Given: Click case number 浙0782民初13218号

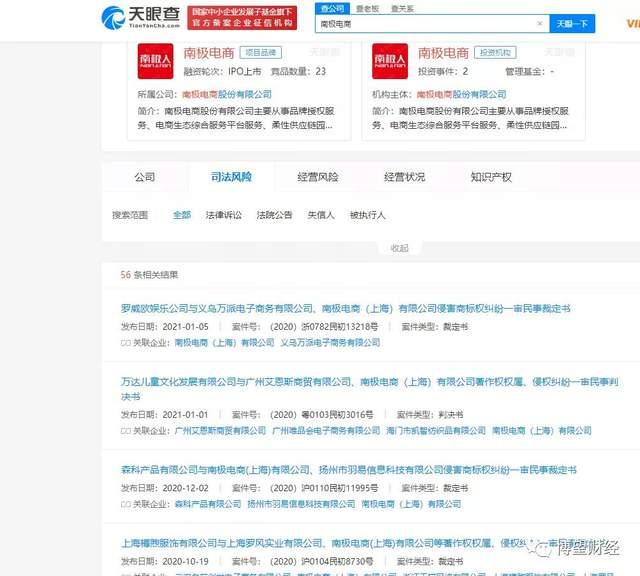Looking at the screenshot, I should point(324,327).
